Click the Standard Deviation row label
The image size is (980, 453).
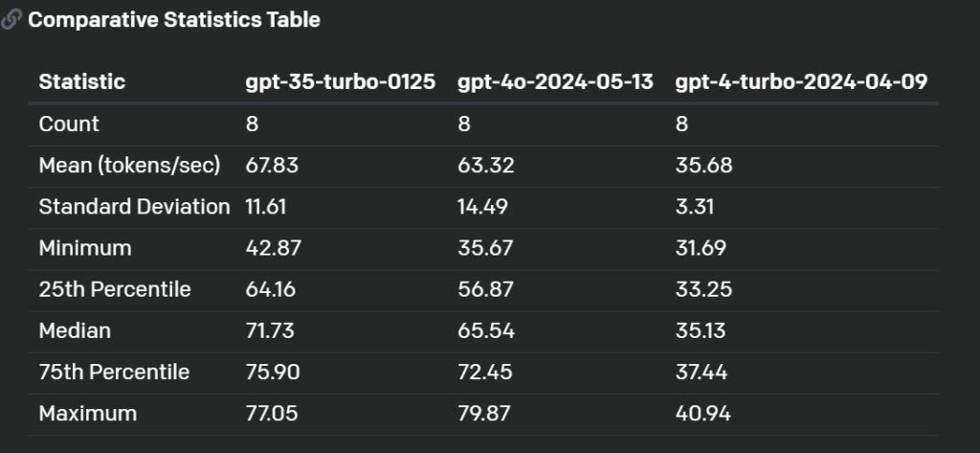point(134,207)
